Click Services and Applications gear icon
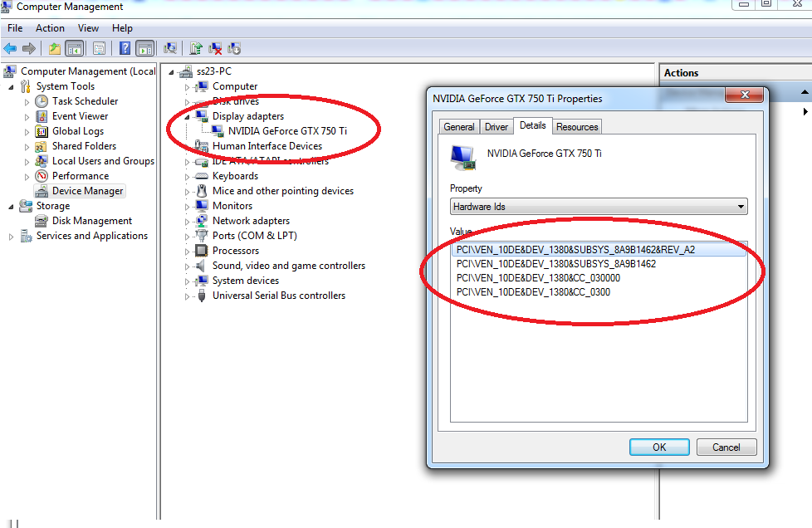The image size is (812, 528). pyautogui.click(x=26, y=236)
